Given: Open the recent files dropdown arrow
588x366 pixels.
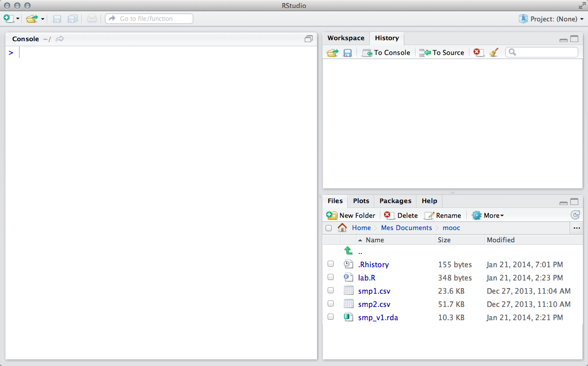Looking at the screenshot, I should pos(43,19).
